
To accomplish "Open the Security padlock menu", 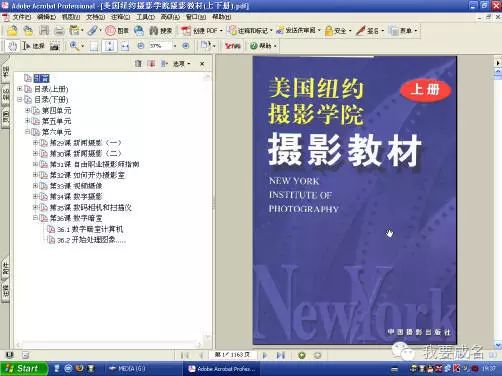I will pyautogui.click(x=338, y=31).
